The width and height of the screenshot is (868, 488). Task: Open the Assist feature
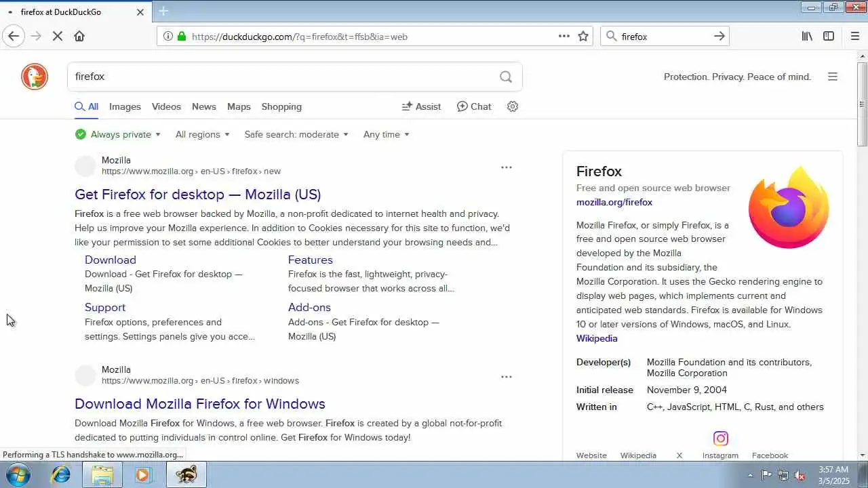click(421, 106)
